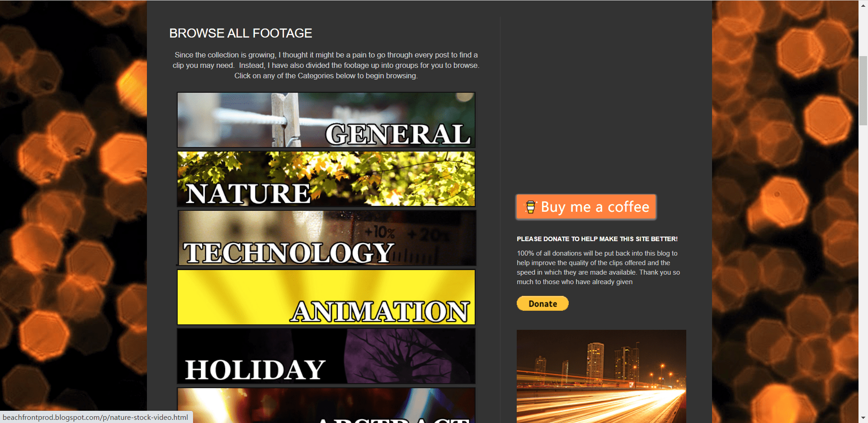The height and width of the screenshot is (423, 868).
Task: Click the yellow Donate button
Action: click(x=542, y=304)
